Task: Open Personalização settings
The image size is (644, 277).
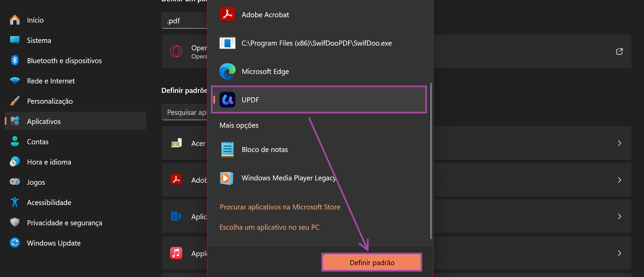Action: tap(76, 101)
